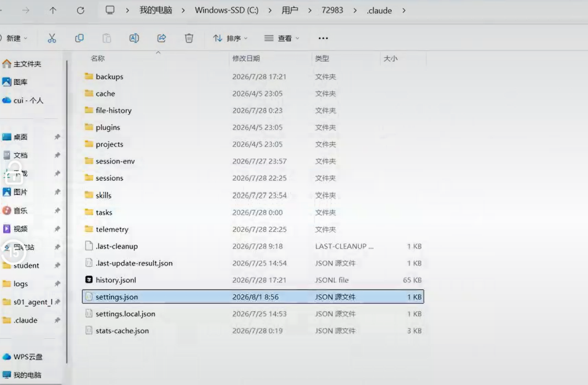Click the Delete trash can icon

pyautogui.click(x=189, y=38)
